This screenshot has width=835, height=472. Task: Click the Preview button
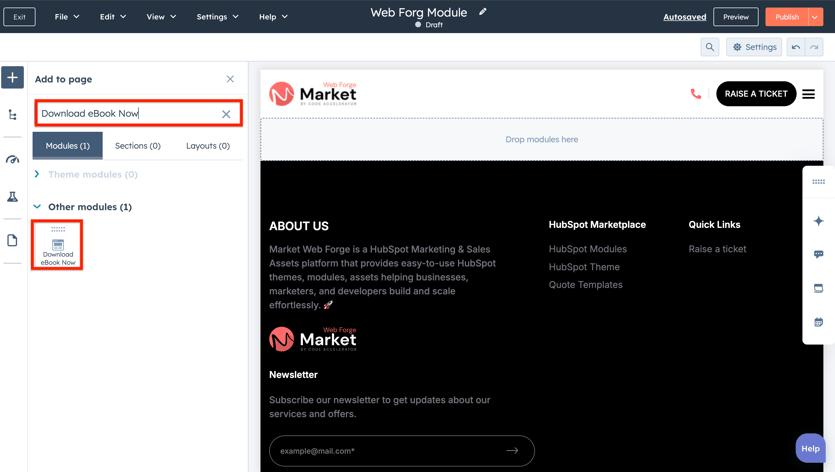[x=735, y=17]
